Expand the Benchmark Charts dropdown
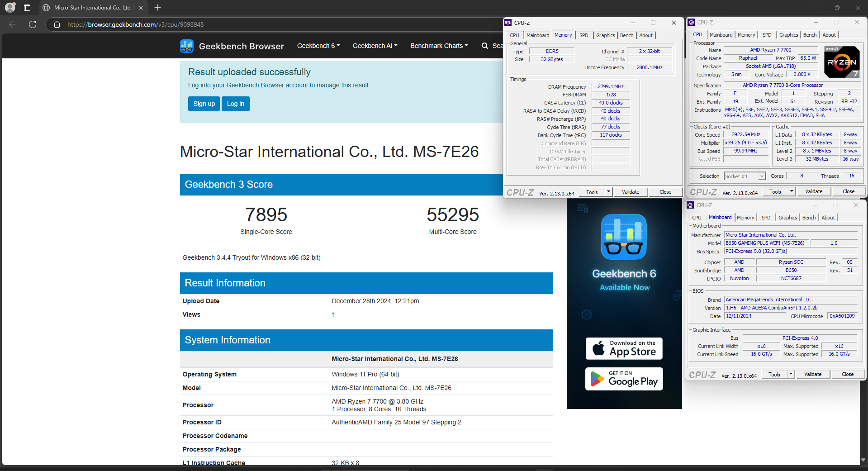This screenshot has height=471, width=868. coord(439,46)
